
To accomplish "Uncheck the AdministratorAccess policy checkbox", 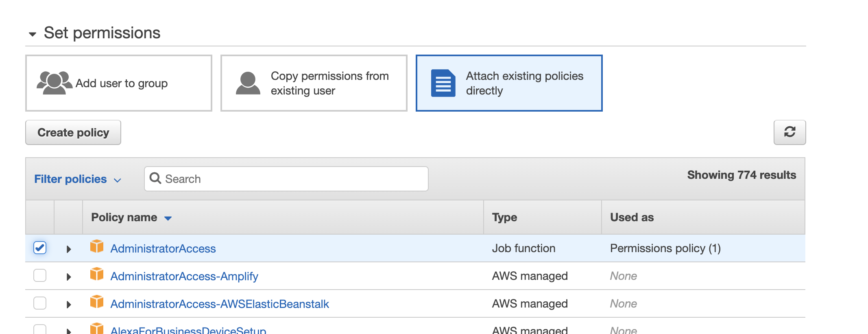I will (x=40, y=248).
